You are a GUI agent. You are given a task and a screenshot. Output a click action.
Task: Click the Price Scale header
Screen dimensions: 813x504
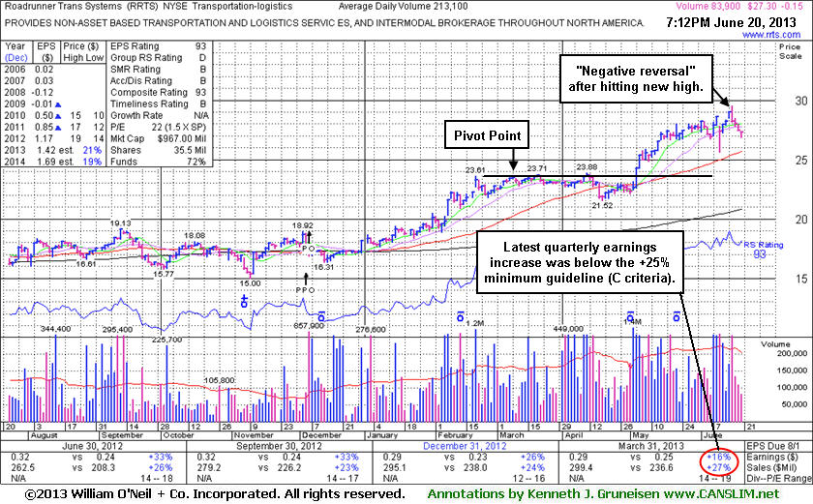coord(790,50)
